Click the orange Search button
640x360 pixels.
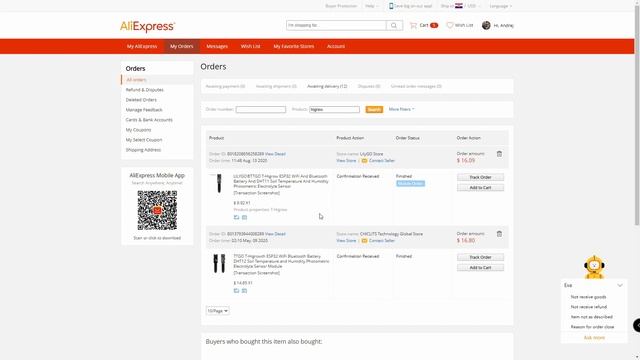[374, 109]
